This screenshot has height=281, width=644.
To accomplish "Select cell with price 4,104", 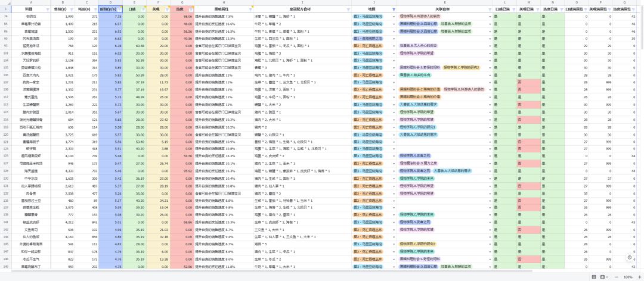I will pyautogui.click(x=63, y=157).
